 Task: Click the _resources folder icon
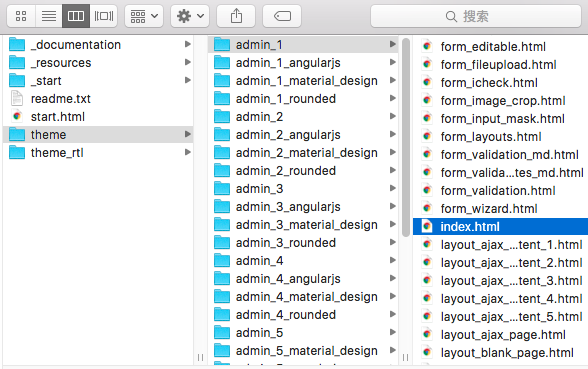pyautogui.click(x=17, y=62)
